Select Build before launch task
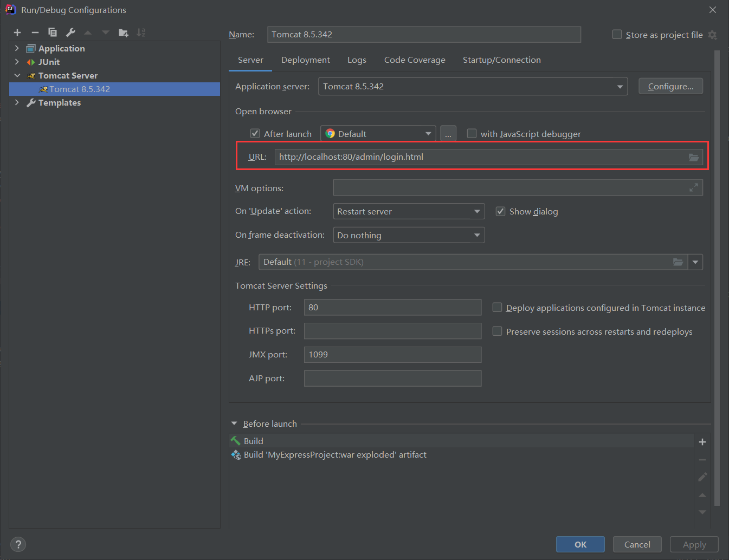 462,441
